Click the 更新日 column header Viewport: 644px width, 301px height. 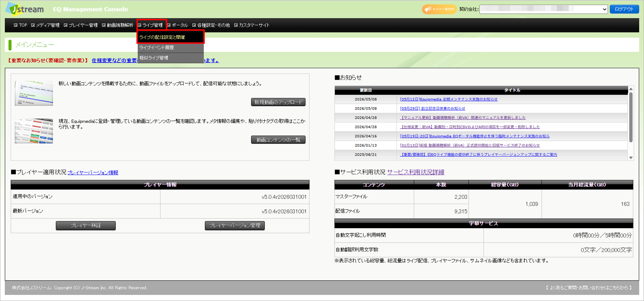click(x=365, y=90)
